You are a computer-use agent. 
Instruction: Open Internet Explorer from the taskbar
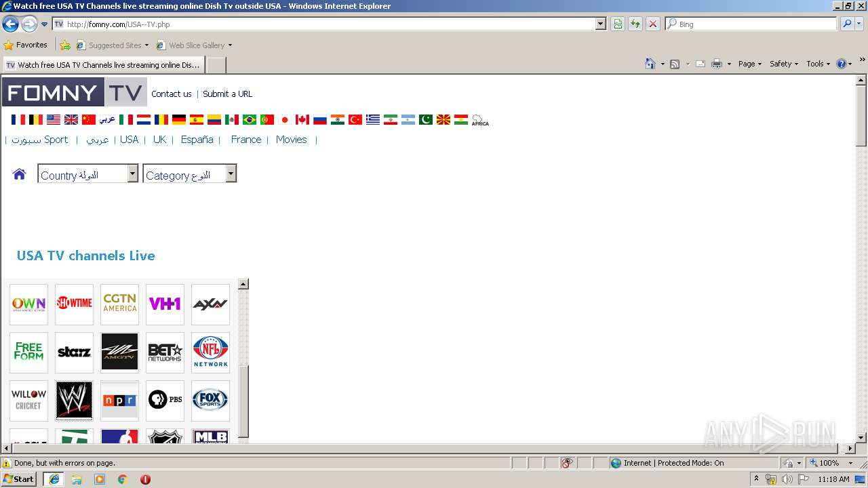54,479
